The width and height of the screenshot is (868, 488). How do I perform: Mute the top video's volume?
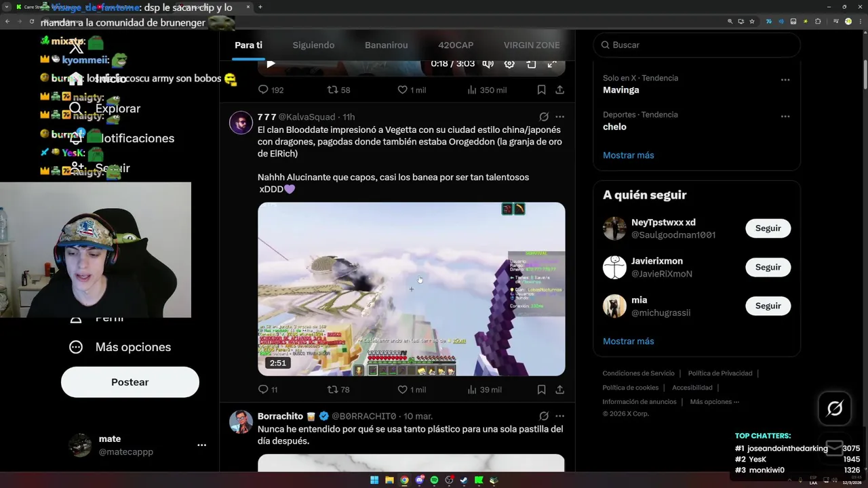coord(488,64)
